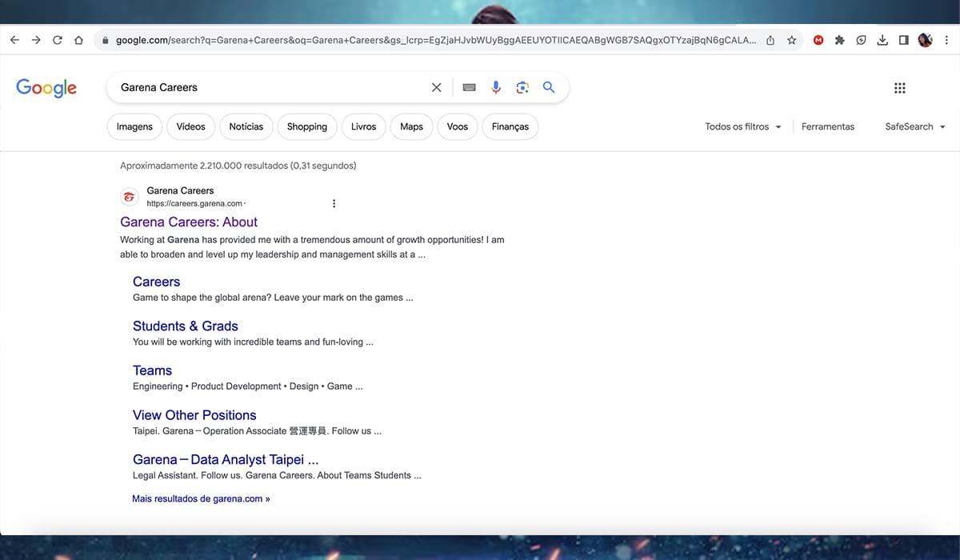Image resolution: width=960 pixels, height=560 pixels.
Task: Select the Finanças filter chip
Action: 510,126
